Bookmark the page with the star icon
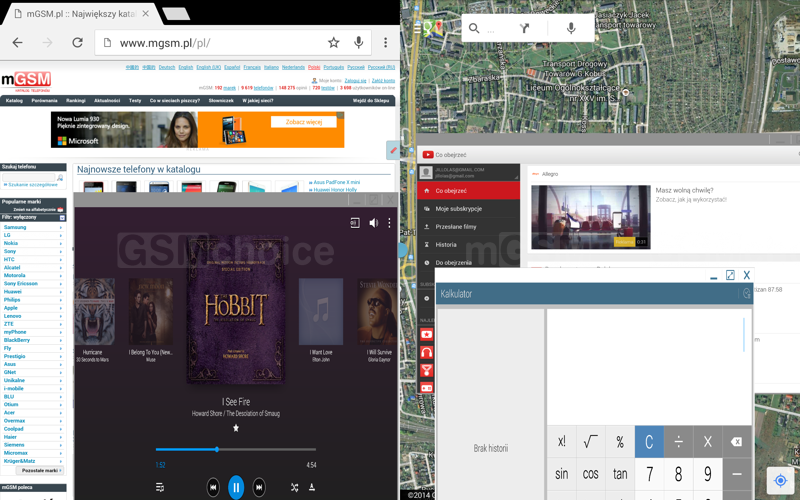Screen dimensions: 800x500 pyautogui.click(x=334, y=43)
